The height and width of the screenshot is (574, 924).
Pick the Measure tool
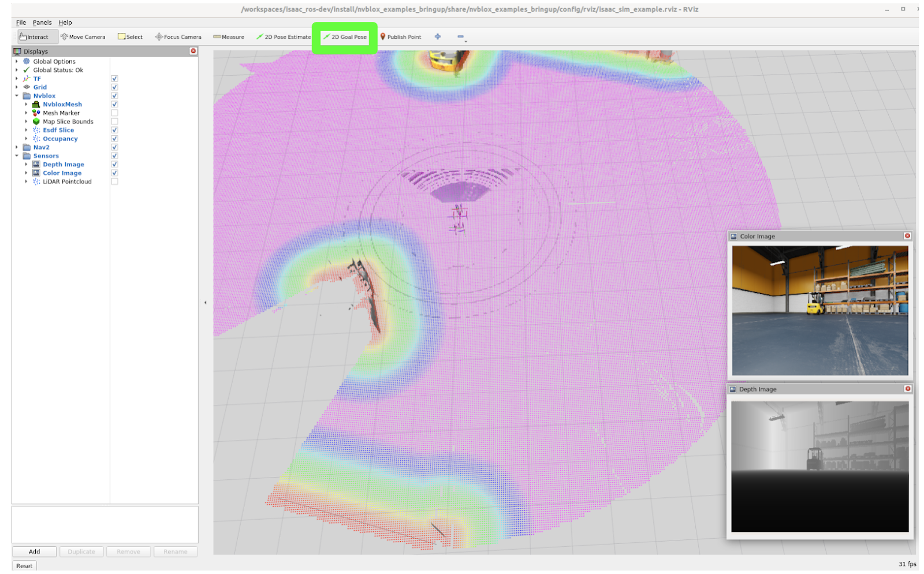229,37
